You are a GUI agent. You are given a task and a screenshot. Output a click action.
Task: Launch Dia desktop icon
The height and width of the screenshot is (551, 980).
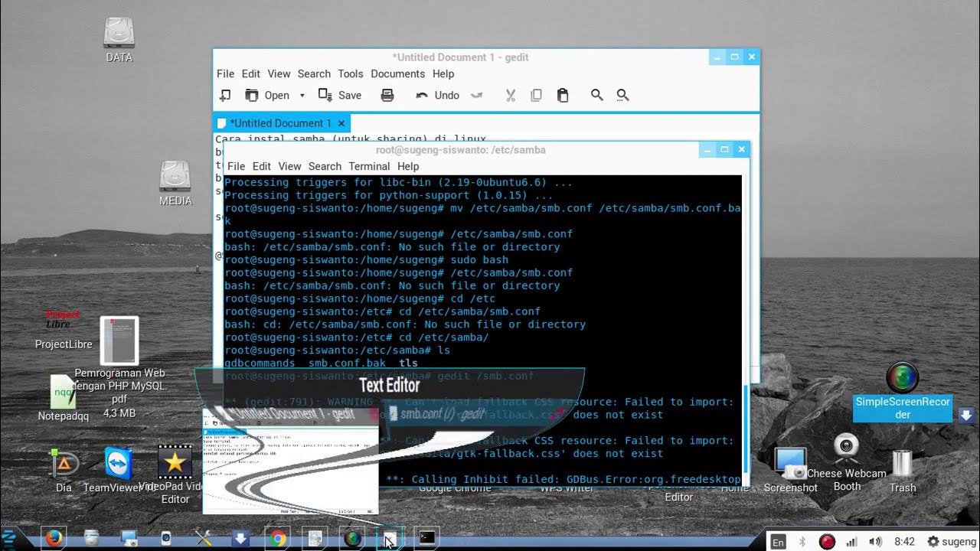[64, 470]
